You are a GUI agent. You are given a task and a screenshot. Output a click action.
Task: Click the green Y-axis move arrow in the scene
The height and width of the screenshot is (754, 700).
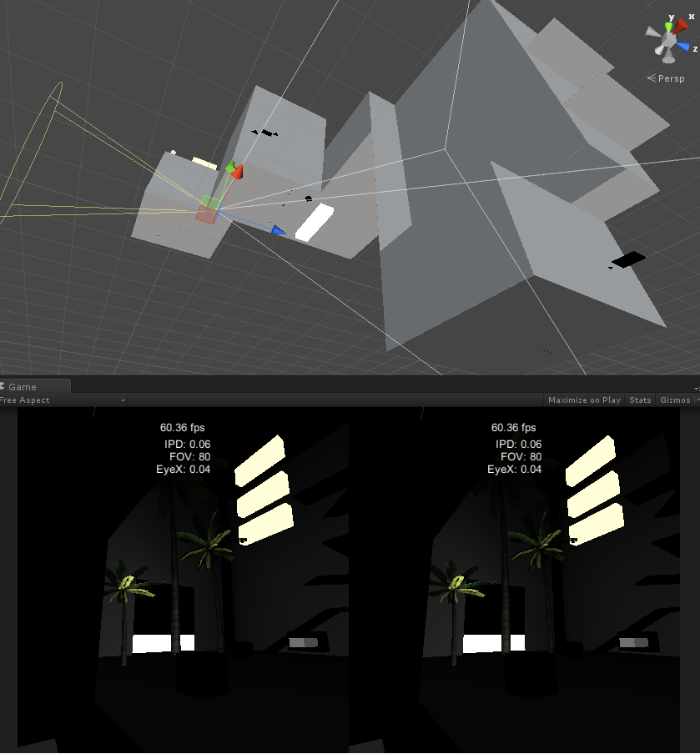point(230,168)
